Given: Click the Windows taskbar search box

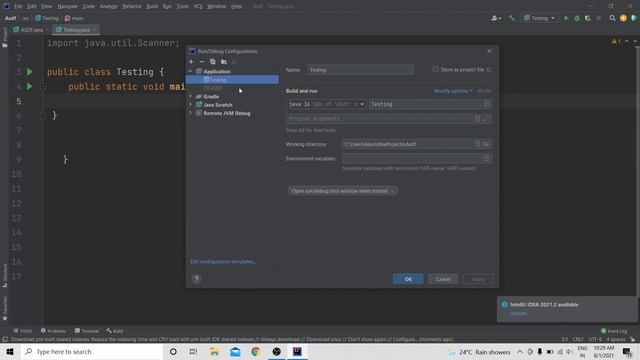Looking at the screenshot, I should coord(91,351).
